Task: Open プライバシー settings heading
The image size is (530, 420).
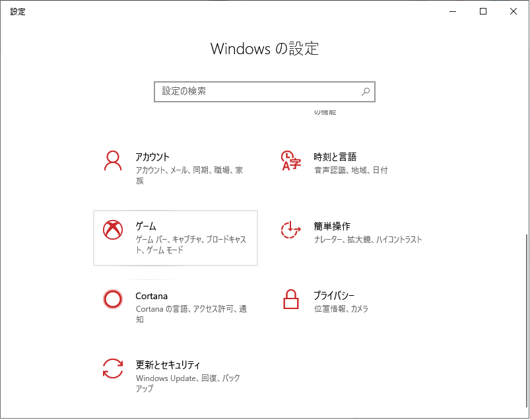Action: click(334, 296)
